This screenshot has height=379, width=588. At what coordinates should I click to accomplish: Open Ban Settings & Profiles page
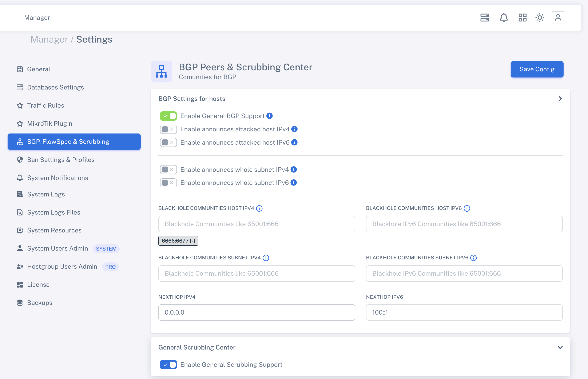(60, 159)
